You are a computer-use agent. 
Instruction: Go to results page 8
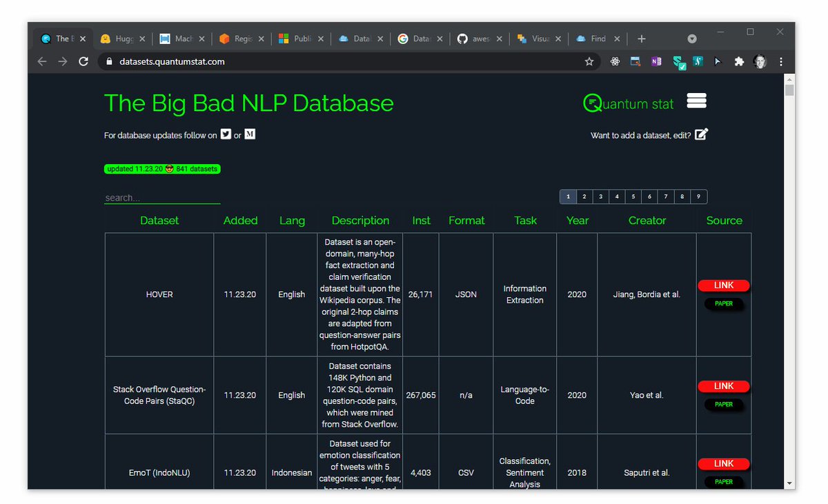point(682,196)
